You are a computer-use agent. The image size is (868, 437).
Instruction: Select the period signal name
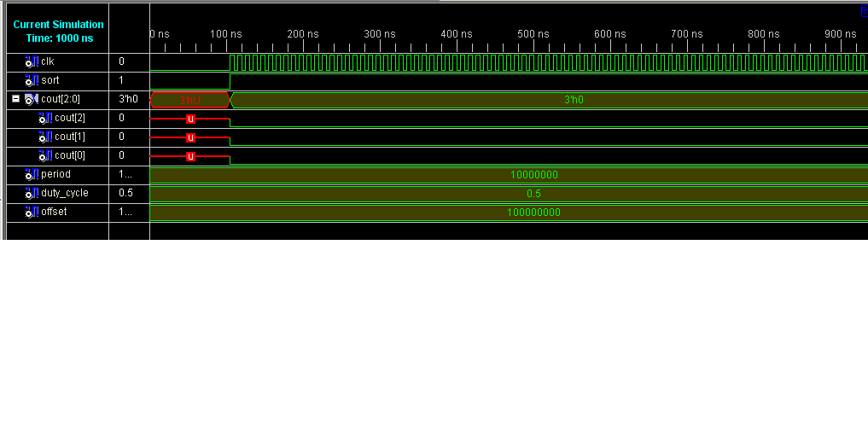tap(56, 174)
